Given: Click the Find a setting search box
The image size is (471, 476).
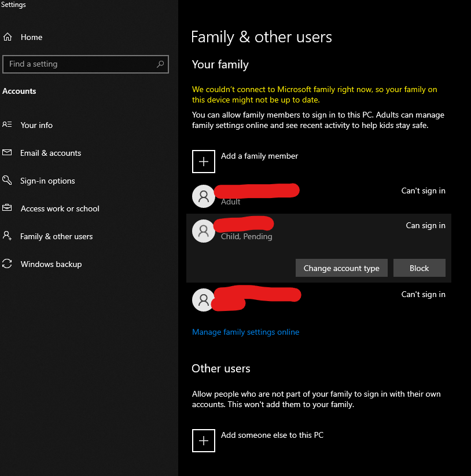Looking at the screenshot, I should tap(86, 64).
